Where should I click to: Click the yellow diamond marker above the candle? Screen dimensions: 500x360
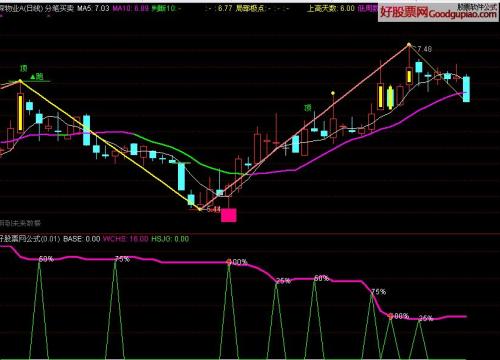click(x=333, y=93)
